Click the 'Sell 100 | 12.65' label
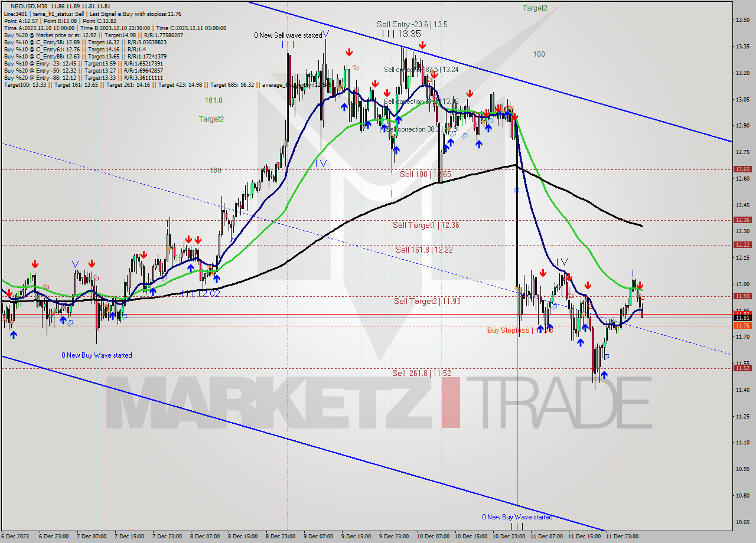The width and height of the screenshot is (756, 543). tap(425, 174)
